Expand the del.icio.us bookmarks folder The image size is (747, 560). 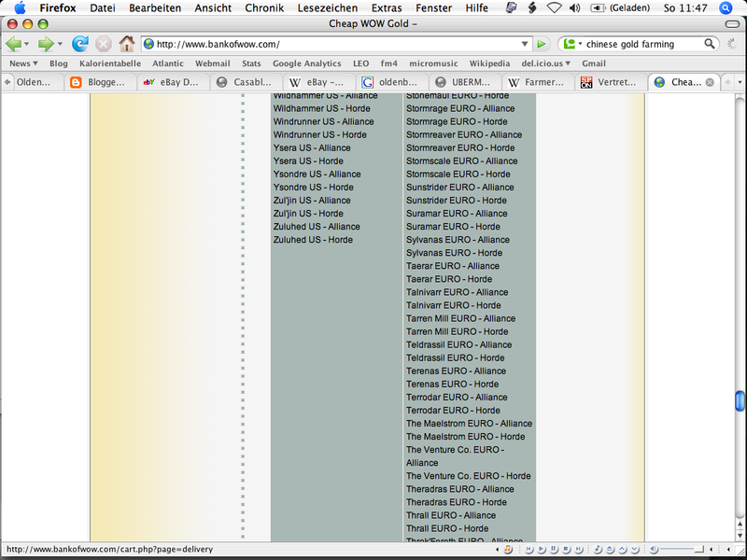click(546, 63)
